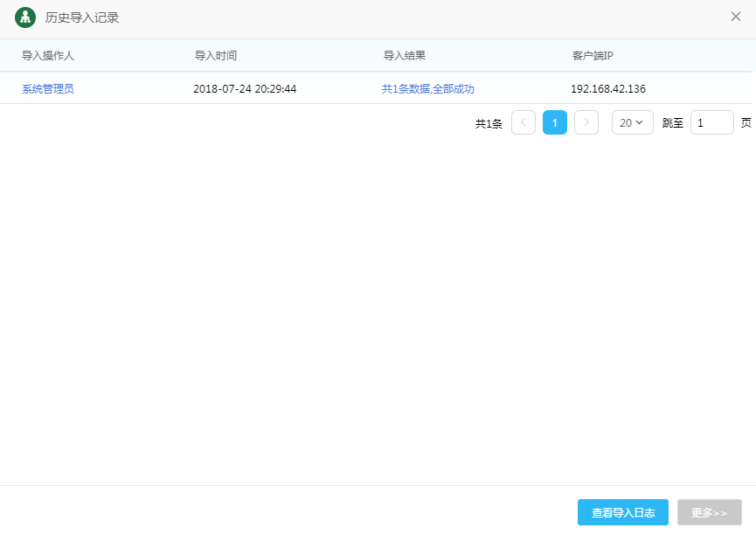Click the 共1条 total count text
The width and height of the screenshot is (756, 535).
tap(489, 124)
